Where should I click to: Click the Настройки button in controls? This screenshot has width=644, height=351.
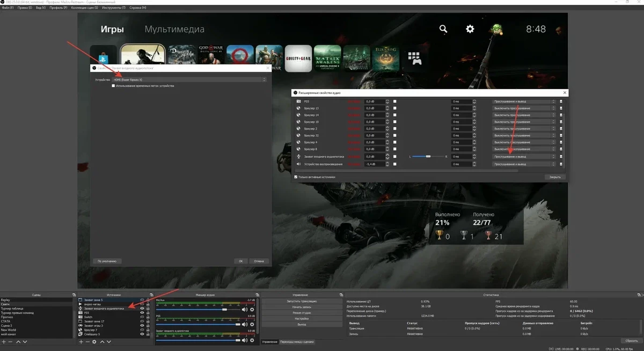(302, 319)
